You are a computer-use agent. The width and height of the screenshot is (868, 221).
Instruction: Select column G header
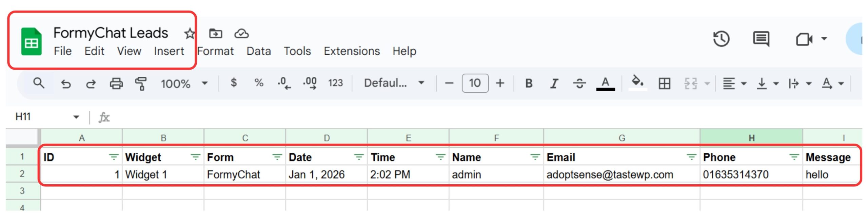(622, 137)
